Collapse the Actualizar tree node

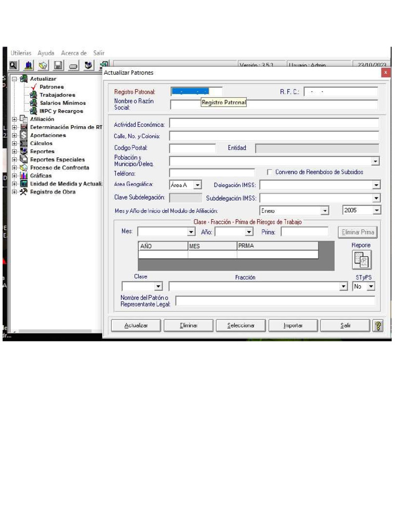[14, 79]
